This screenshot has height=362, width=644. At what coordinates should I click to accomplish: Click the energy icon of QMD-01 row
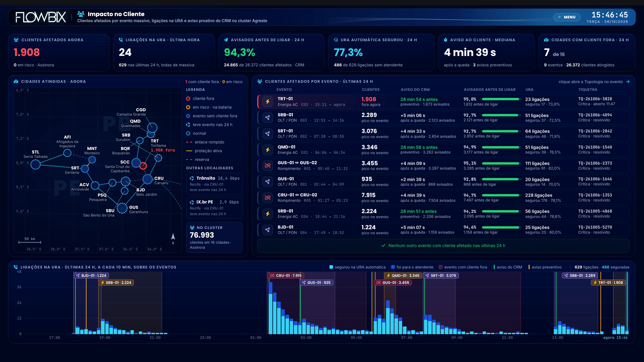tap(268, 150)
